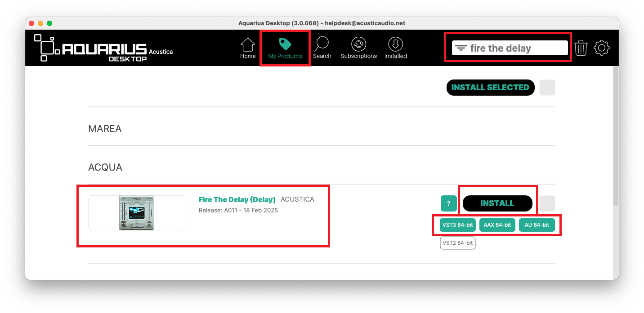This screenshot has height=313, width=644.
Task: Toggle the VST3 64-bit format
Action: point(458,225)
